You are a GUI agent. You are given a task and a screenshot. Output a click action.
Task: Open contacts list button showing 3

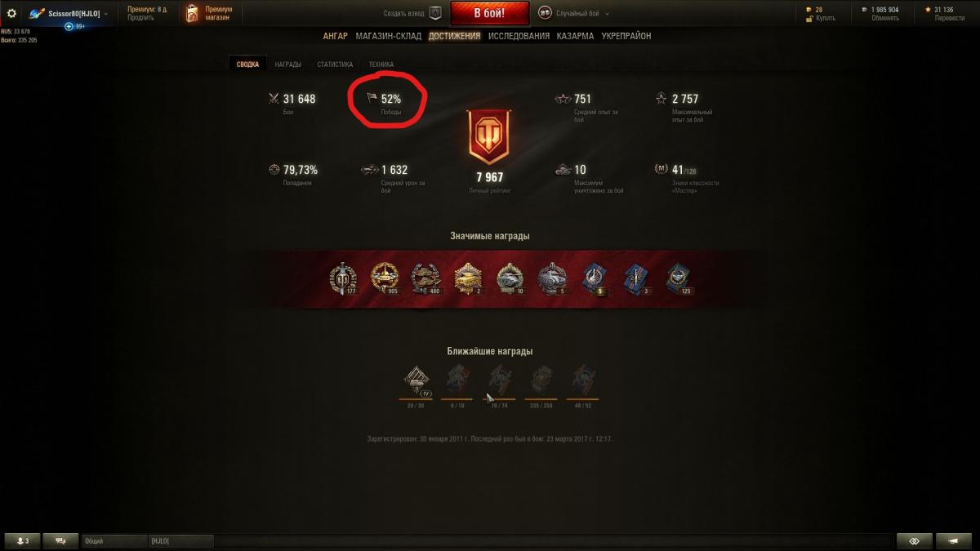tap(22, 540)
